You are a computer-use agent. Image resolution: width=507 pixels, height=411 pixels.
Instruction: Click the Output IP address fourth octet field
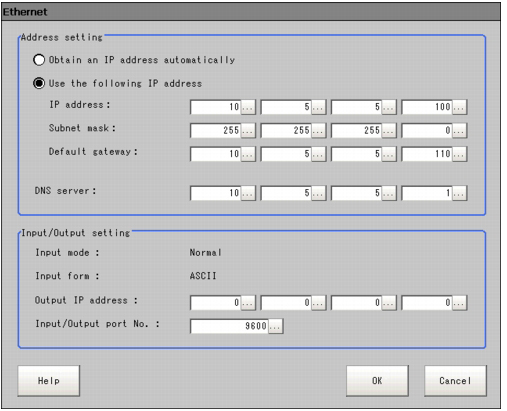point(427,303)
